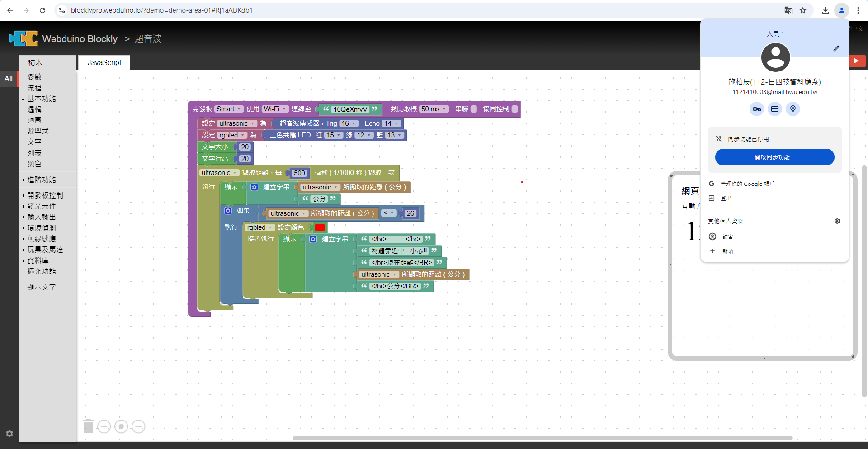Viewport: 868px width, 449px height.
Task: Toggle the 協同控制 checkbox on board block
Action: click(x=514, y=109)
